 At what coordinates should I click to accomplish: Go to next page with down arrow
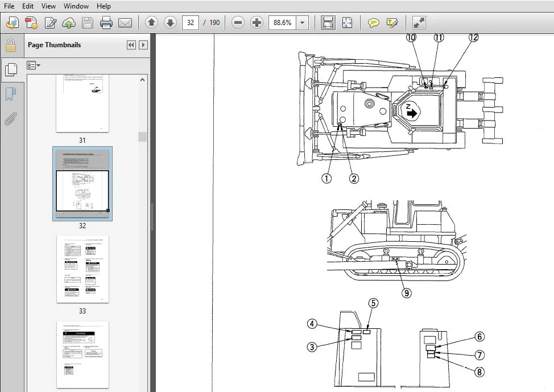point(170,23)
